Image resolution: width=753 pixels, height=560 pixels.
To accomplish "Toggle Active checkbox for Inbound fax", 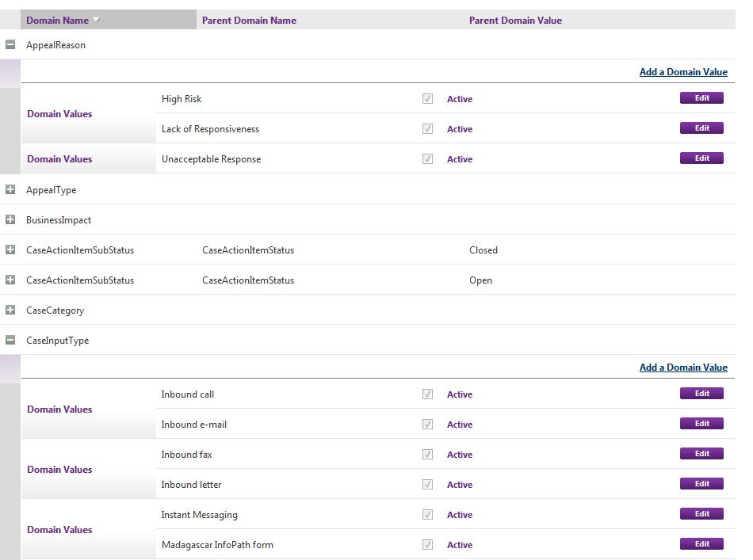I will tap(428, 455).
